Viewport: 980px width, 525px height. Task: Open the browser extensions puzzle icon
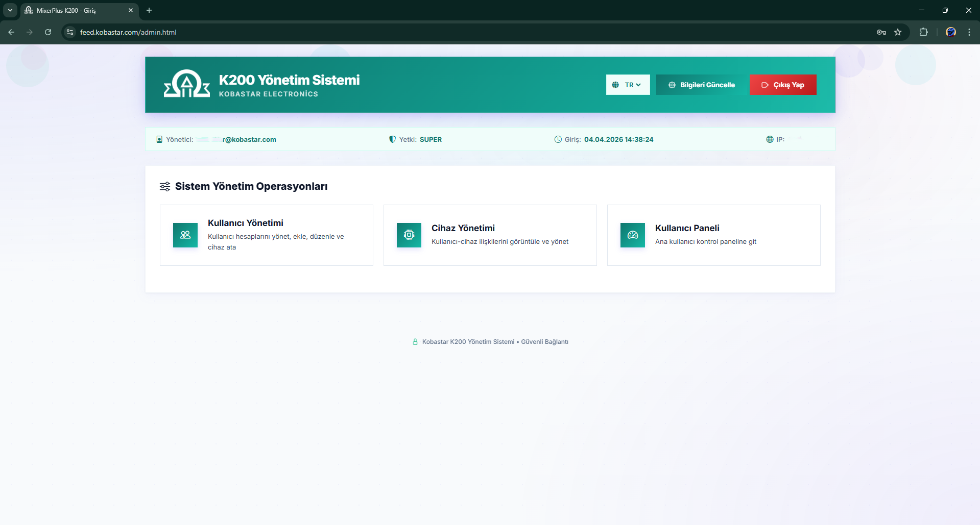[923, 32]
